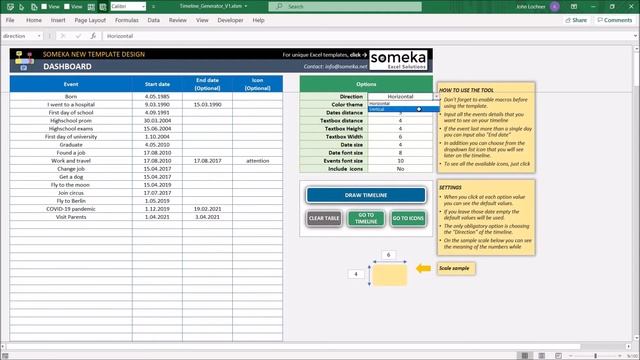Click the Born event cell
This screenshot has width=640, height=360.
(71, 97)
